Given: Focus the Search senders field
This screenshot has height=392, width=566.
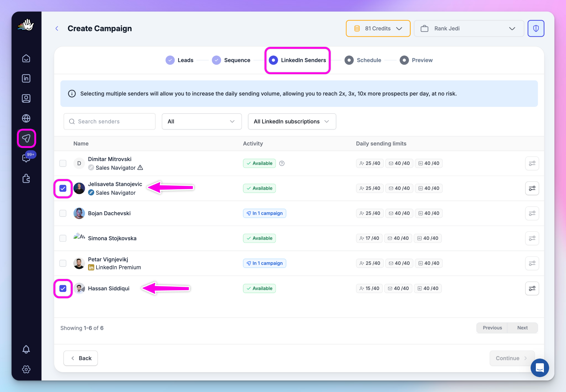Looking at the screenshot, I should tap(109, 121).
